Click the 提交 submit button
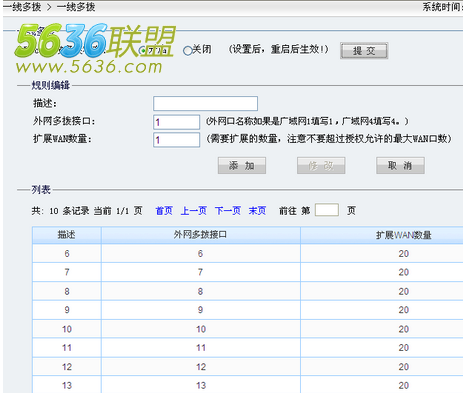The image size is (463, 393). pos(364,51)
